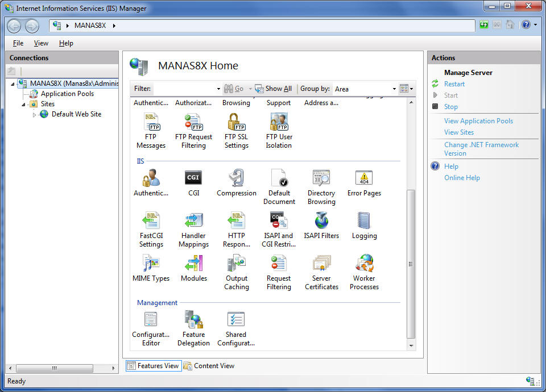546x392 pixels.
Task: Open the CGI feature icon
Action: [x=193, y=178]
